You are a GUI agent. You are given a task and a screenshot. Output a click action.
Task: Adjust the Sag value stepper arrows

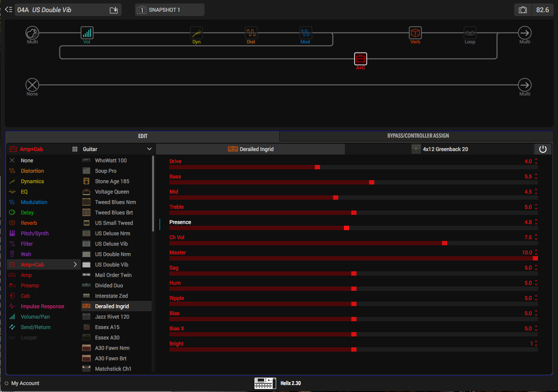click(536, 268)
